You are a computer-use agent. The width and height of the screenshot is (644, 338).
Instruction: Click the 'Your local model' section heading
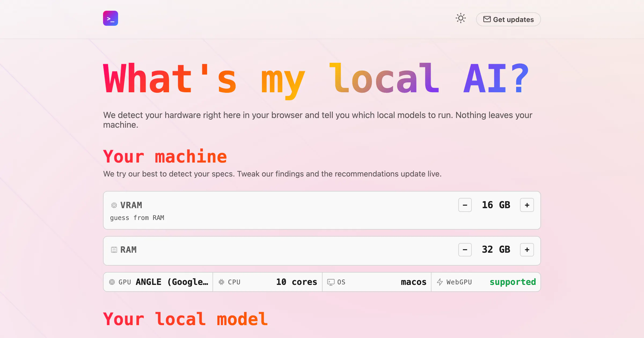click(x=185, y=319)
